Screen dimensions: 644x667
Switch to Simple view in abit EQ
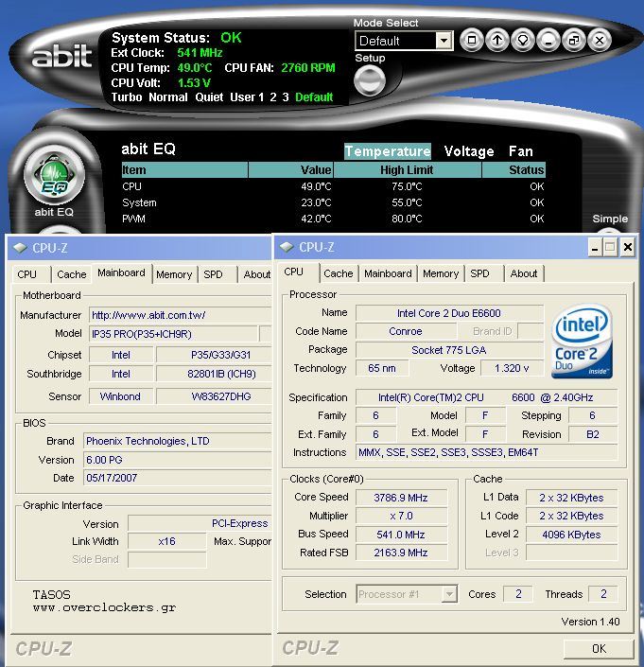tap(610, 219)
